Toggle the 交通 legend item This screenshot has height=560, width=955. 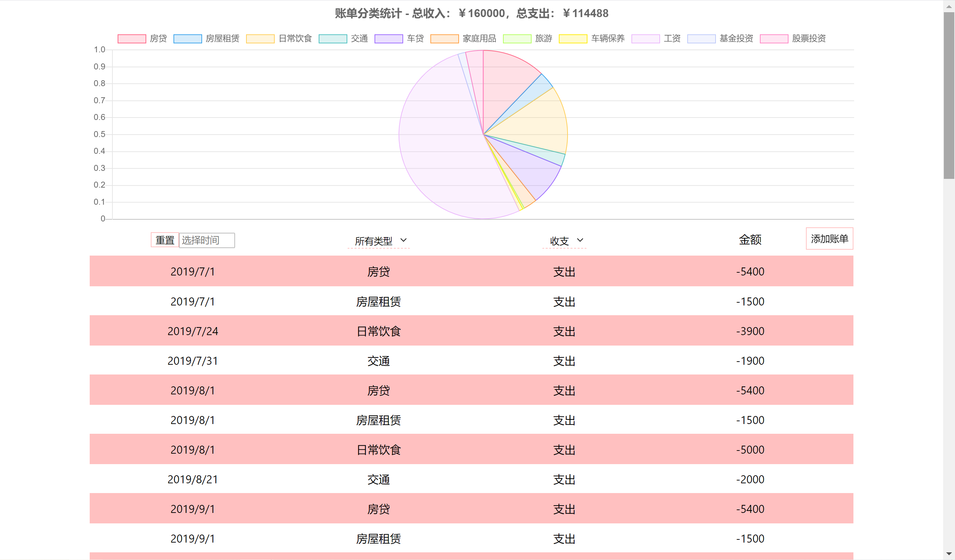pos(333,39)
